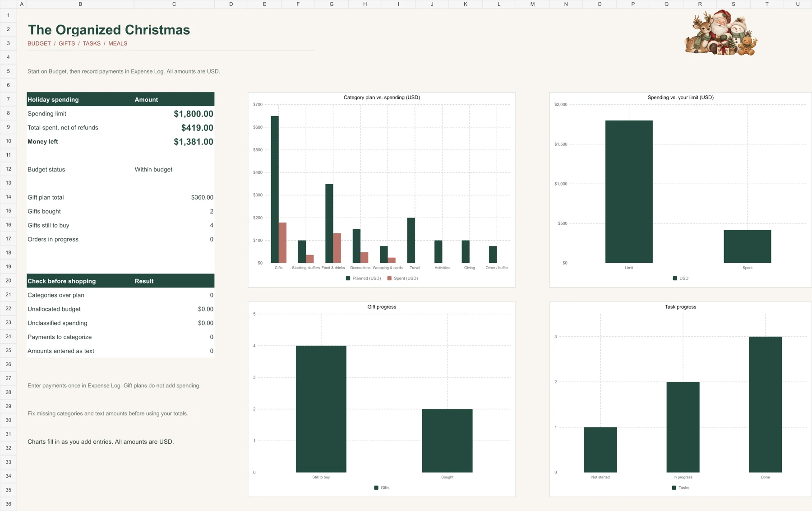Select row header 7

tap(8, 99)
